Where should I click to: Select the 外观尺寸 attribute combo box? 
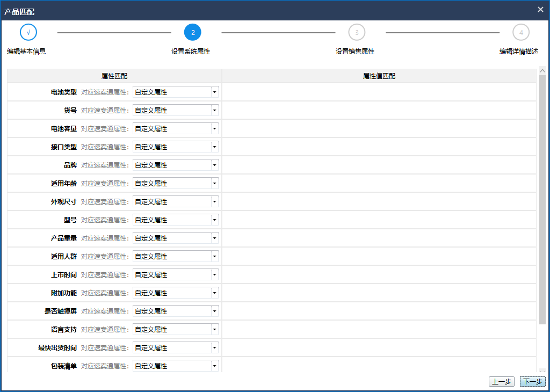coord(176,201)
